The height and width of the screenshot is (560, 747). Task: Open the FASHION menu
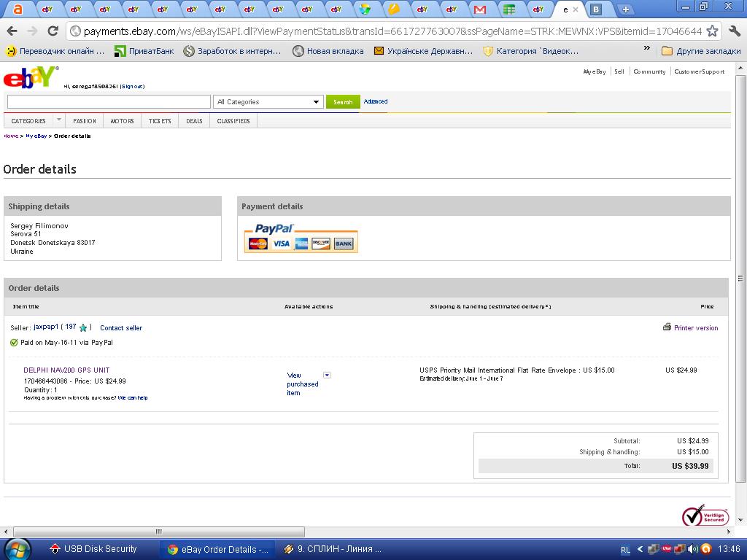[85, 121]
